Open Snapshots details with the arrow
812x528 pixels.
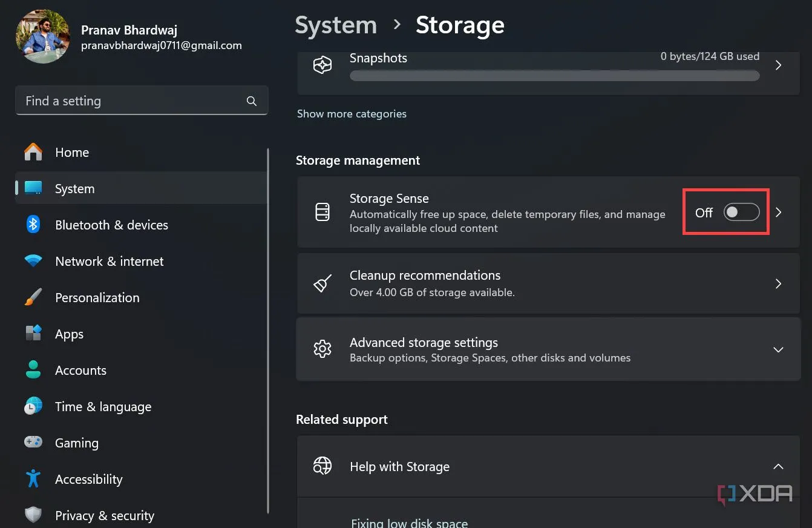(778, 65)
